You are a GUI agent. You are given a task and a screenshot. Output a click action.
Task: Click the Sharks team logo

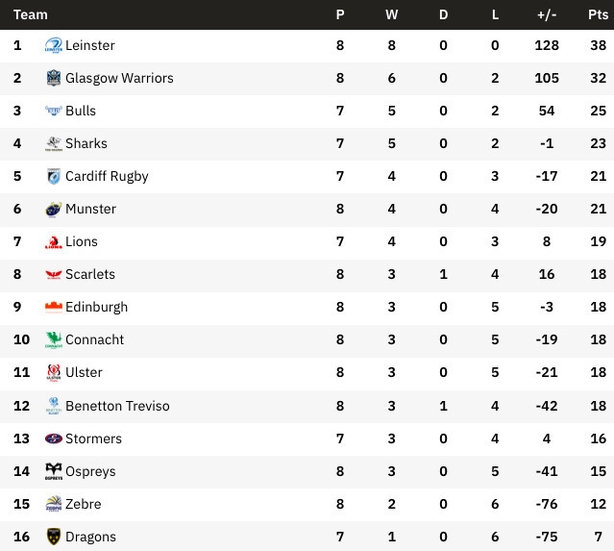coord(53,144)
